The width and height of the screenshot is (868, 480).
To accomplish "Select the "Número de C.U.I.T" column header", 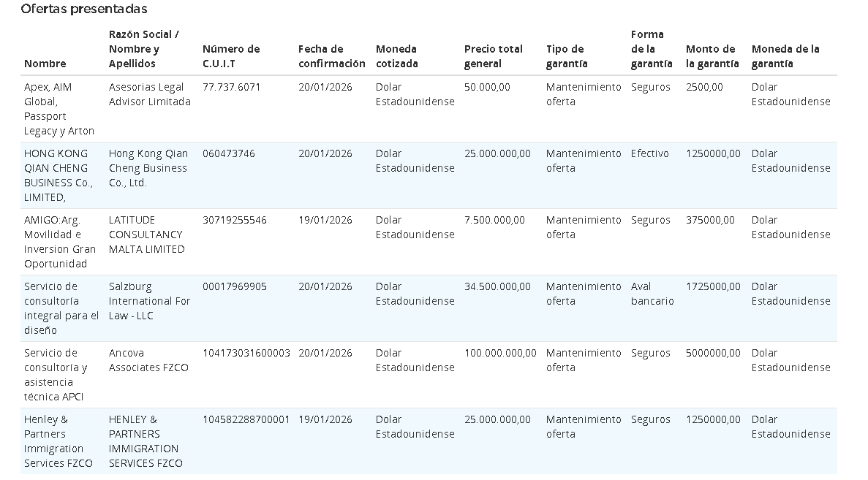I will [x=231, y=56].
